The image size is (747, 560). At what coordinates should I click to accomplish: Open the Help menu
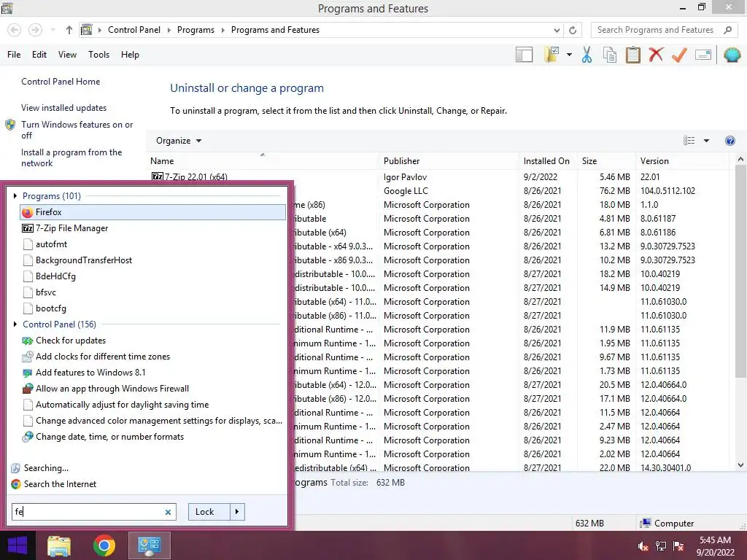click(130, 55)
